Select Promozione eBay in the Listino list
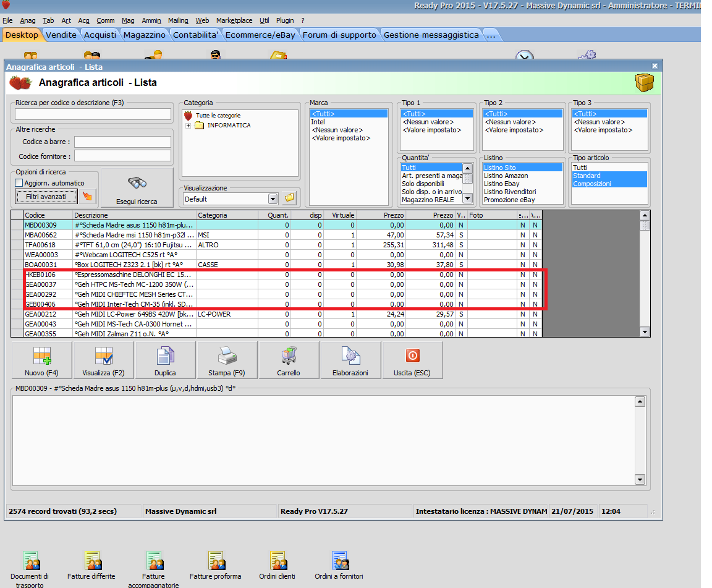The height and width of the screenshot is (588, 712). [523, 200]
